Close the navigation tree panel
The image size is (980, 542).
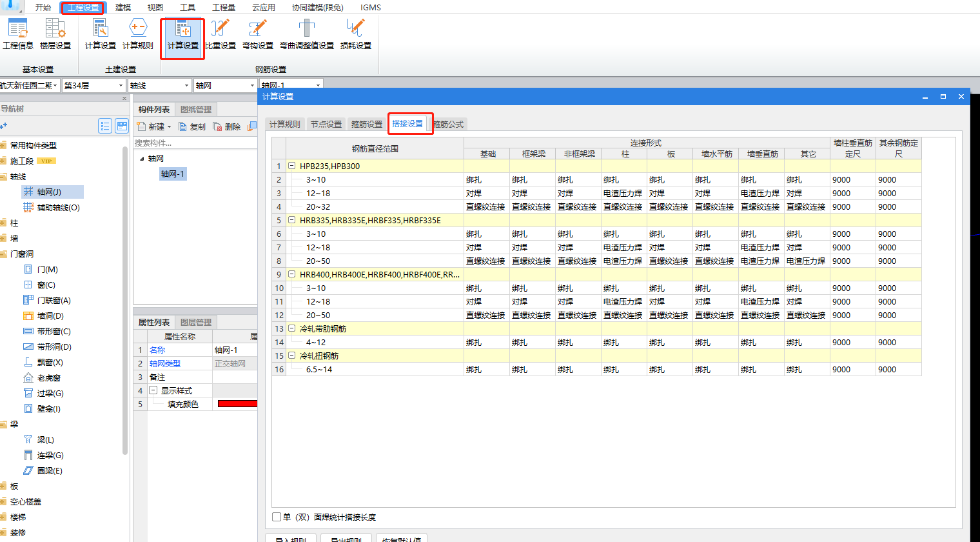tap(124, 99)
